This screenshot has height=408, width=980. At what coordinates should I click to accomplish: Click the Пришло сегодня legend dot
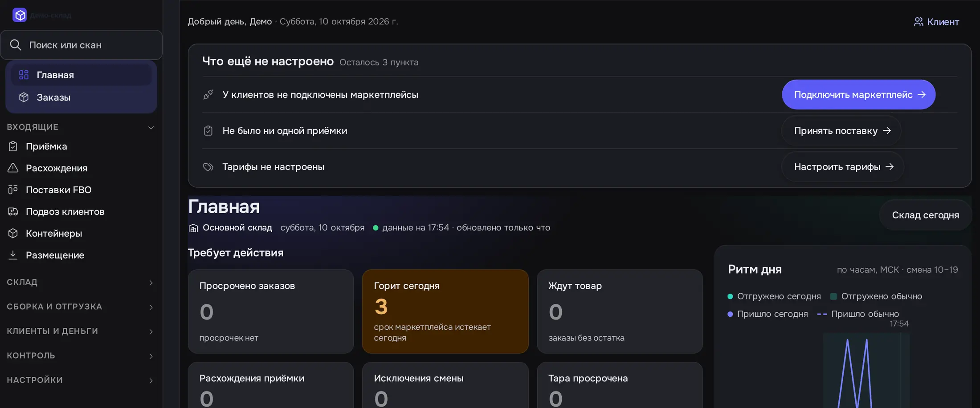[730, 314]
